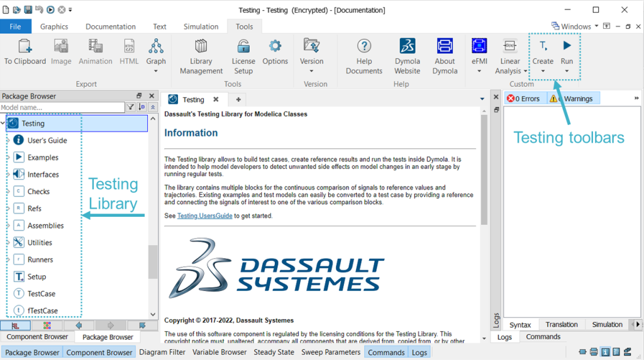Toggle Package Browser in bottom bar
This screenshot has height=360, width=644.
click(x=32, y=352)
